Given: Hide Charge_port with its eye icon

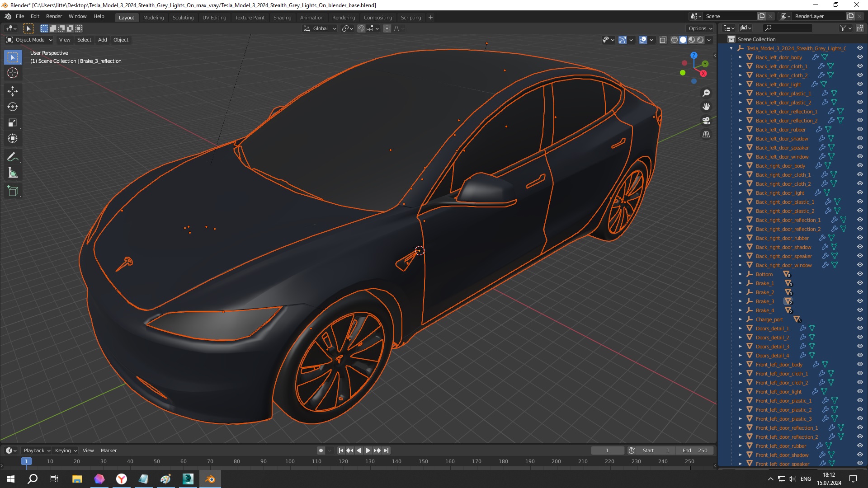Looking at the screenshot, I should coord(860,319).
